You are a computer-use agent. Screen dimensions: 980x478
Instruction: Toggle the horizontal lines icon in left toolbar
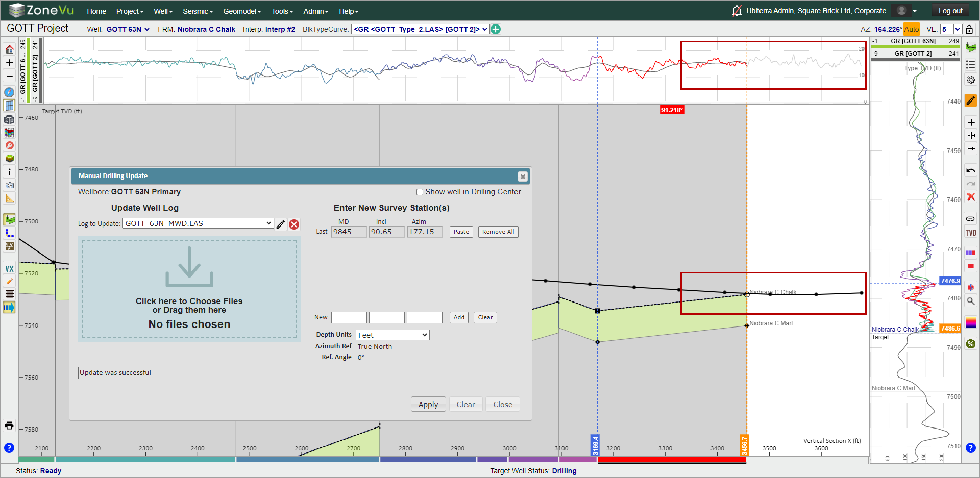[x=9, y=294]
